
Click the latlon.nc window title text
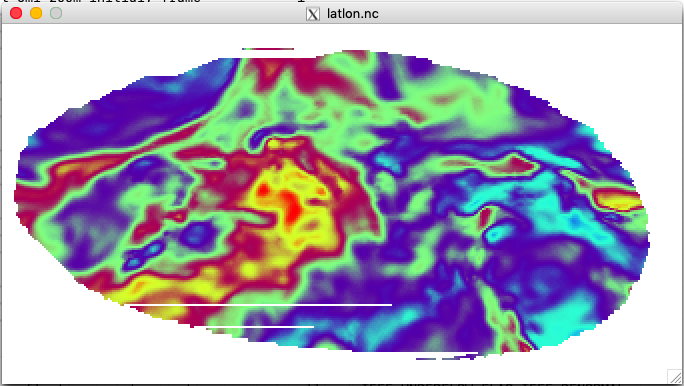[352, 14]
